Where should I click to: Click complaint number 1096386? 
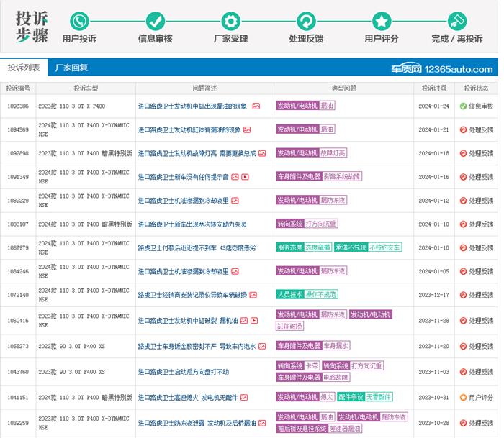(x=18, y=106)
